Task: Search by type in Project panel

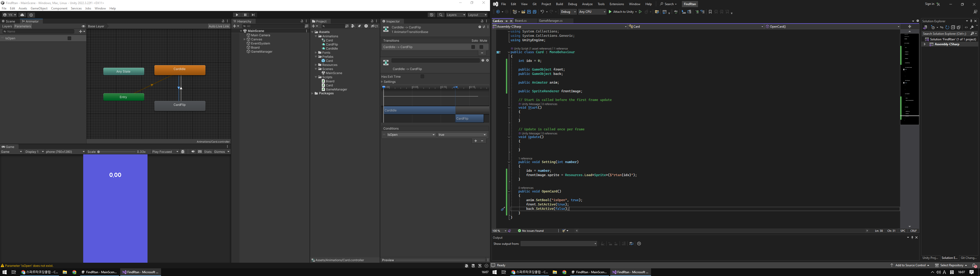Action: (353, 26)
